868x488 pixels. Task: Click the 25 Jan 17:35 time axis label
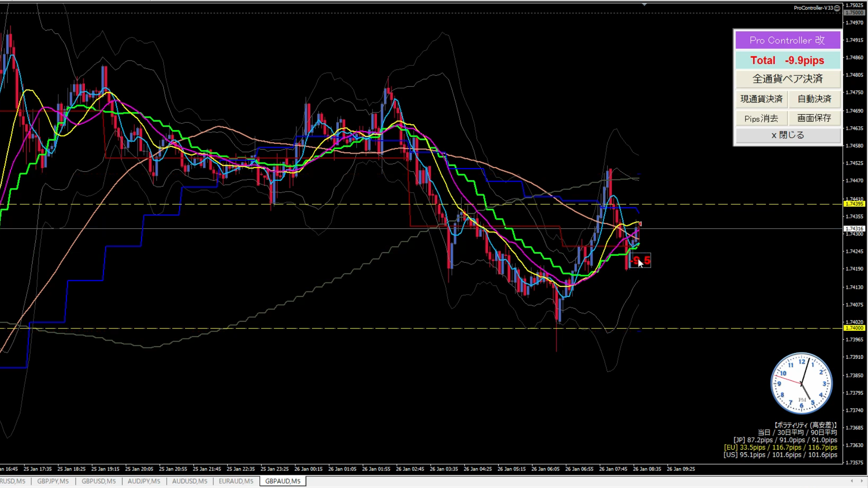[38, 469]
